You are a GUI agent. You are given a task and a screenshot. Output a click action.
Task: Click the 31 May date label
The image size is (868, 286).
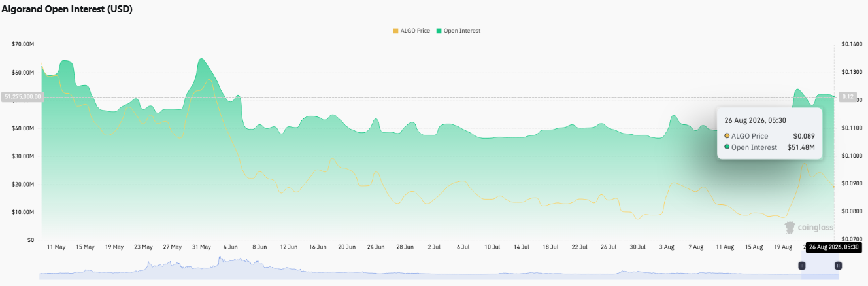pyautogui.click(x=201, y=247)
